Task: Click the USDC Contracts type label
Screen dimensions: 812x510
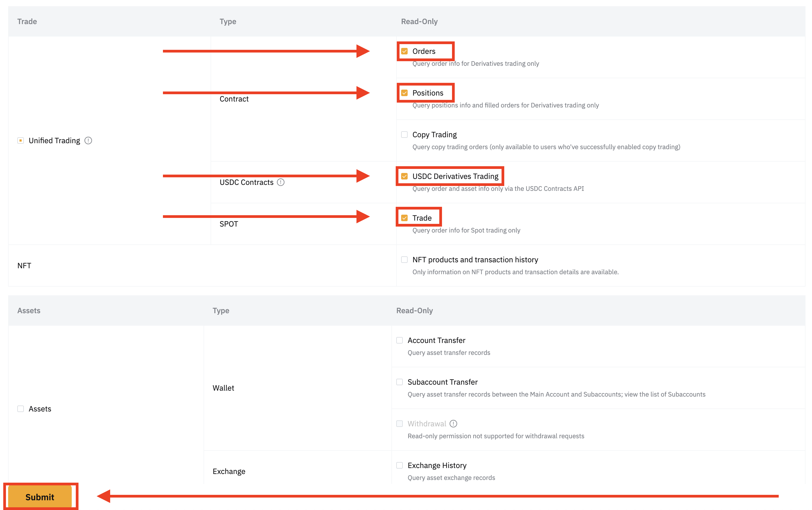Action: 247,182
